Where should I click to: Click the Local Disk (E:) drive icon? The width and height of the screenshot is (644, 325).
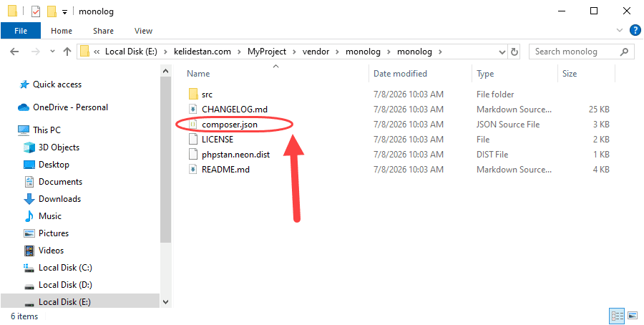tap(29, 304)
